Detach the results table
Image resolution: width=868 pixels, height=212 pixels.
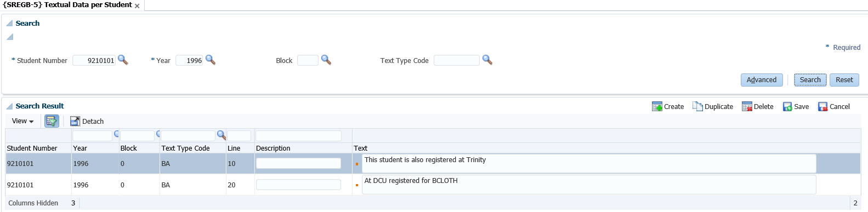pos(87,121)
